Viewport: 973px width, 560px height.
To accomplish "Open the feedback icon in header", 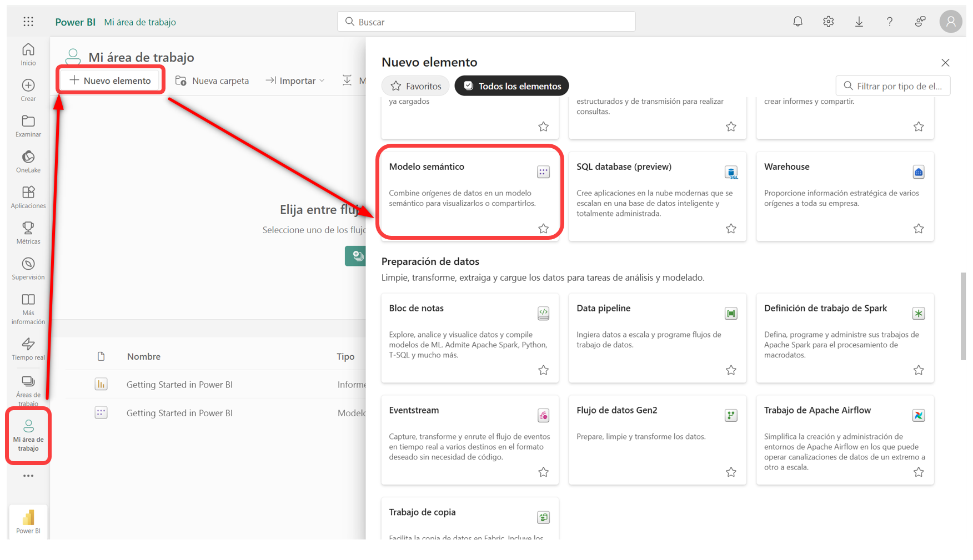I will 920,22.
